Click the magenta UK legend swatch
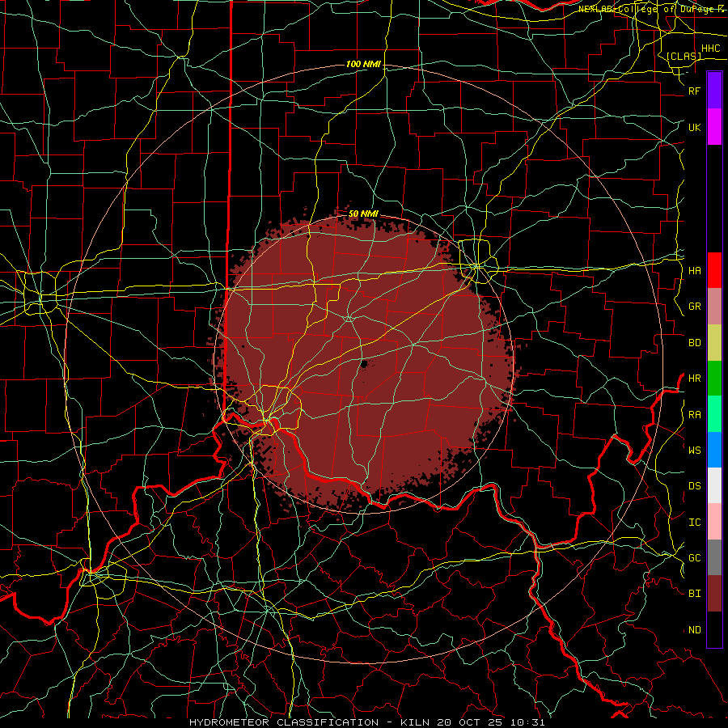 click(714, 127)
